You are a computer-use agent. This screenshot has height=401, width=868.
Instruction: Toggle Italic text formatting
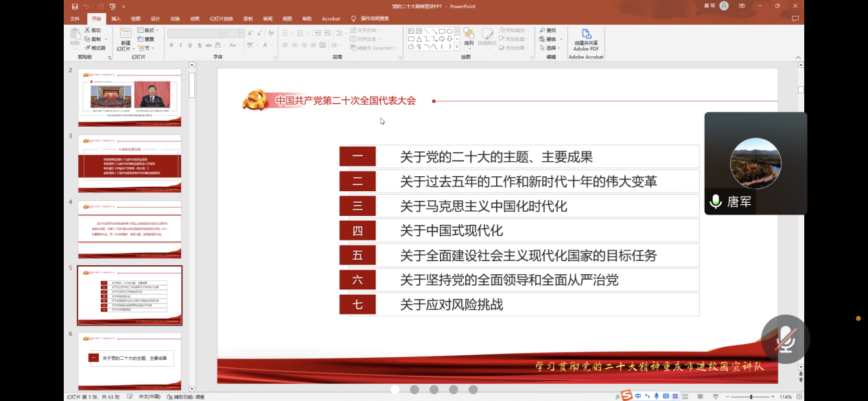click(x=180, y=45)
